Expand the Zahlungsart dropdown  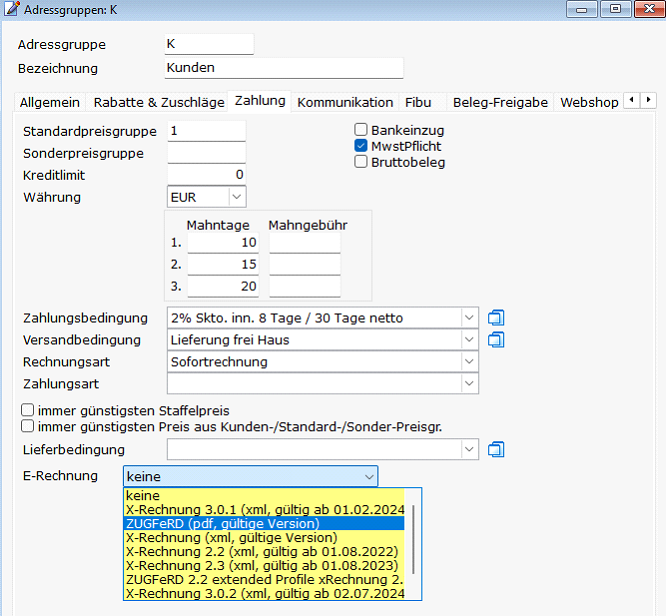(x=470, y=384)
